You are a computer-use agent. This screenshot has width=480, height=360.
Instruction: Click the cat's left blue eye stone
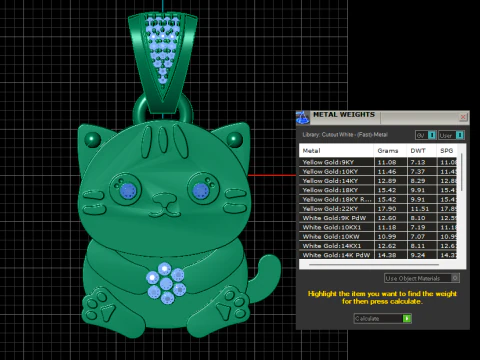click(x=128, y=191)
